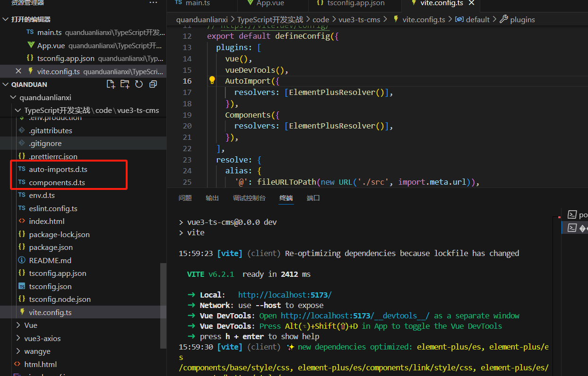Collapse the quanduanlianxi folder
This screenshot has height=376, width=588.
pyautogui.click(x=13, y=98)
